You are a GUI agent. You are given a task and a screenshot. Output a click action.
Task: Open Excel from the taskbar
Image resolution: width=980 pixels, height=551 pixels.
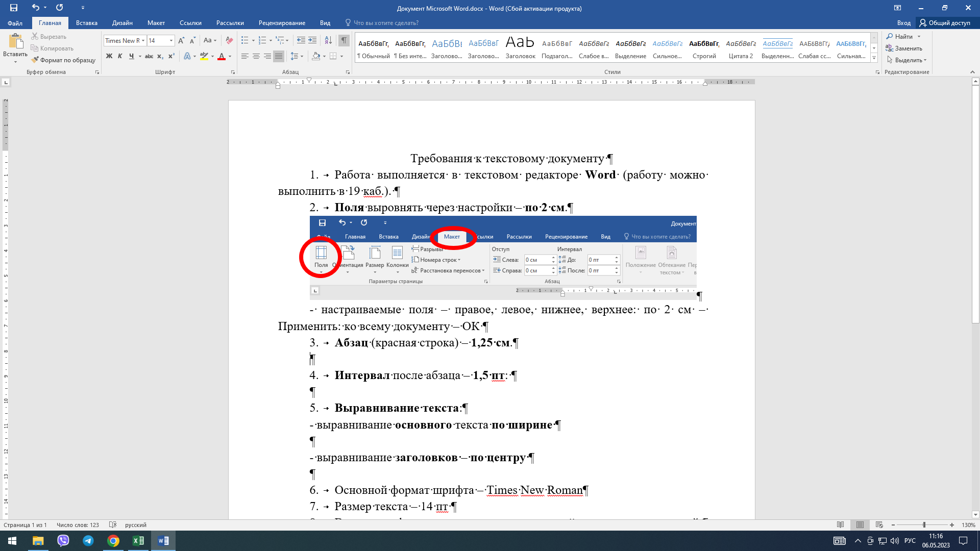tap(138, 541)
